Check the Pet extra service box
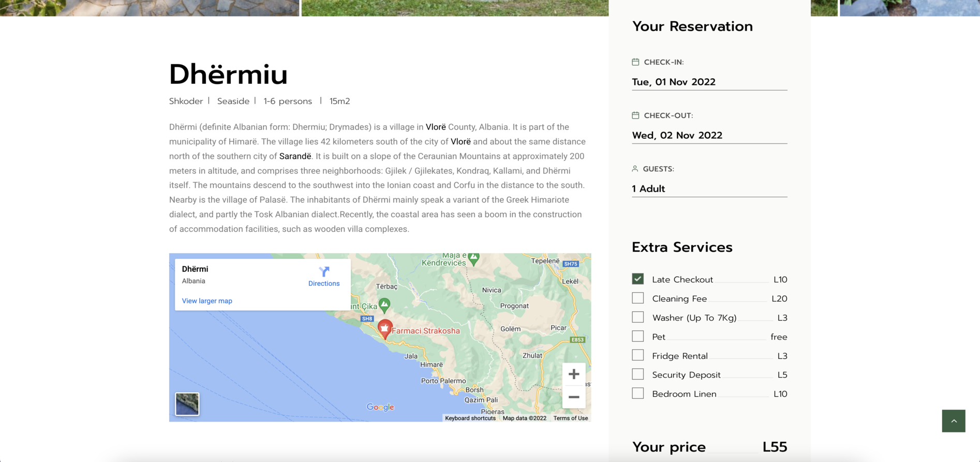The height and width of the screenshot is (462, 980). tap(638, 337)
